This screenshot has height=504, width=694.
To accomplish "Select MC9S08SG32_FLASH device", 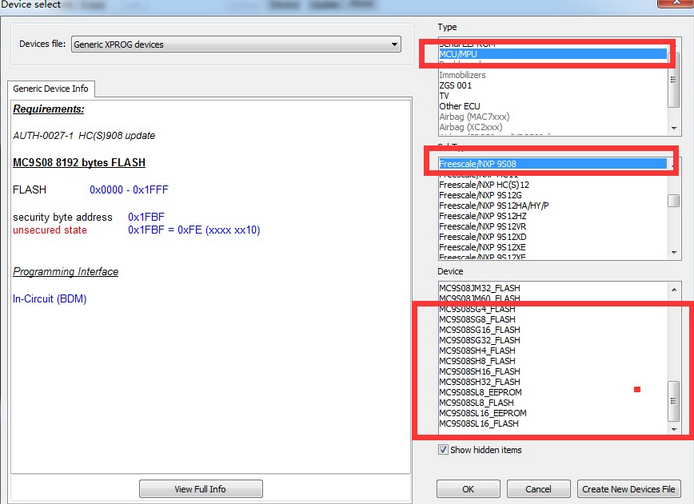I will [552, 340].
